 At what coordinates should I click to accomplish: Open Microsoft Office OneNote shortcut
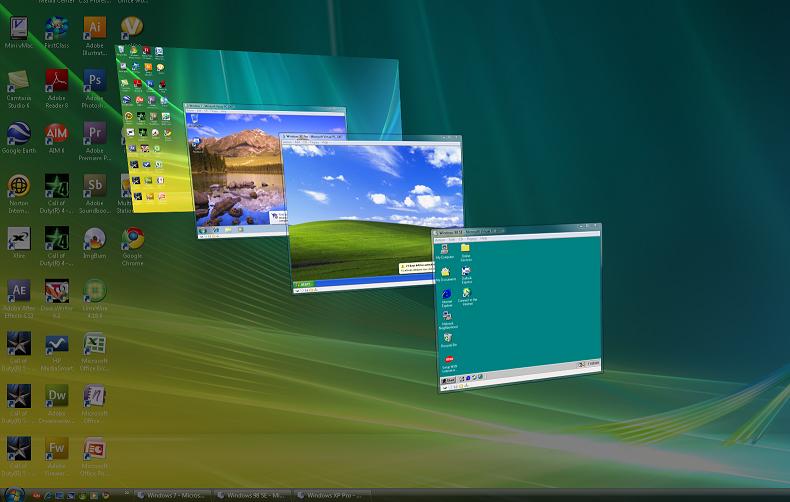tap(94, 404)
